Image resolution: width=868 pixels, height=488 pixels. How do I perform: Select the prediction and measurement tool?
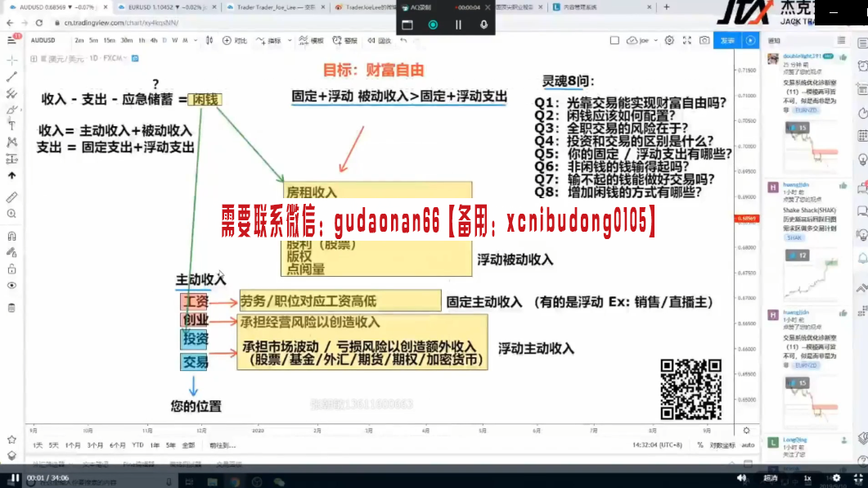point(12,159)
